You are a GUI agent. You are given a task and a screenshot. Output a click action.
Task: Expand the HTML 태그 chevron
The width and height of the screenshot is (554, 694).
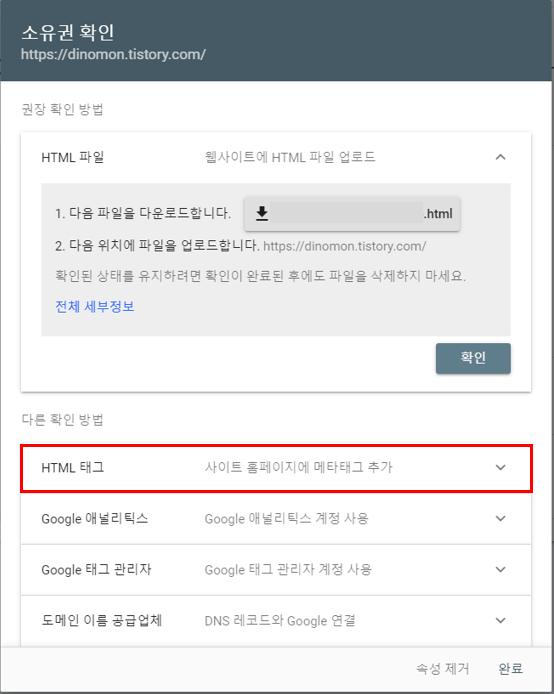point(500,468)
